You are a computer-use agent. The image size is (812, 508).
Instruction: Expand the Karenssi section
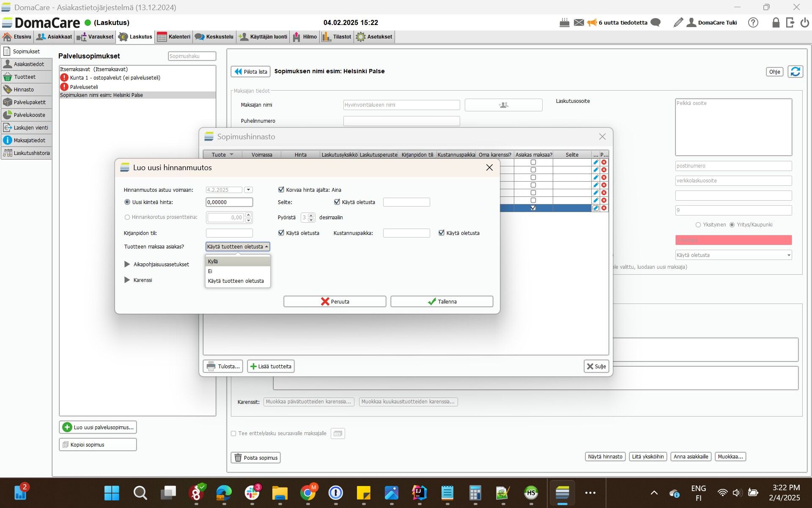tap(127, 280)
